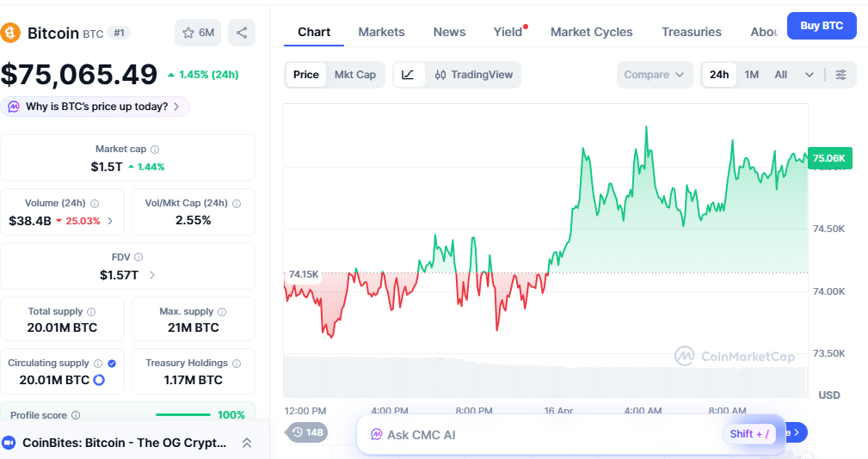Open the Compare dropdown
Screen dimensions: 868x459
(655, 75)
